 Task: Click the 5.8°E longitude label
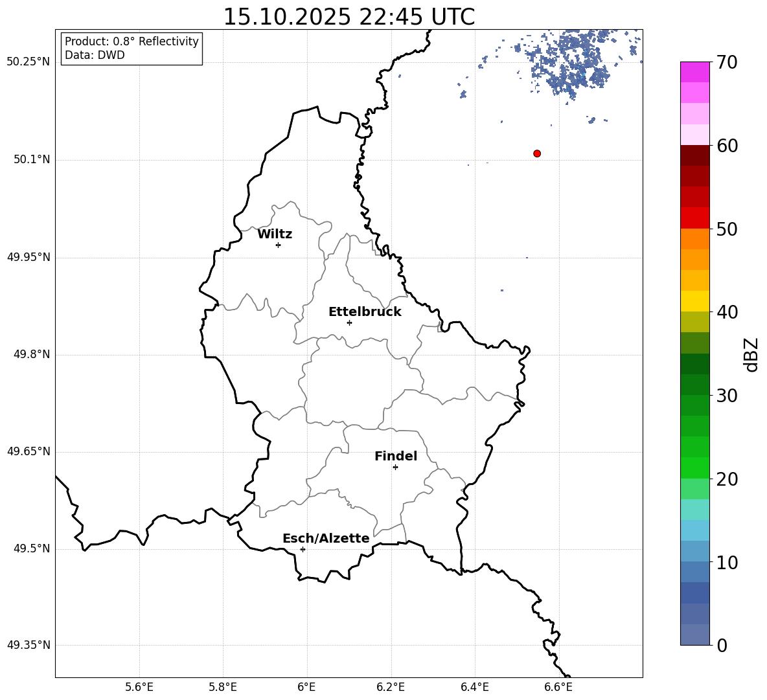tap(223, 687)
